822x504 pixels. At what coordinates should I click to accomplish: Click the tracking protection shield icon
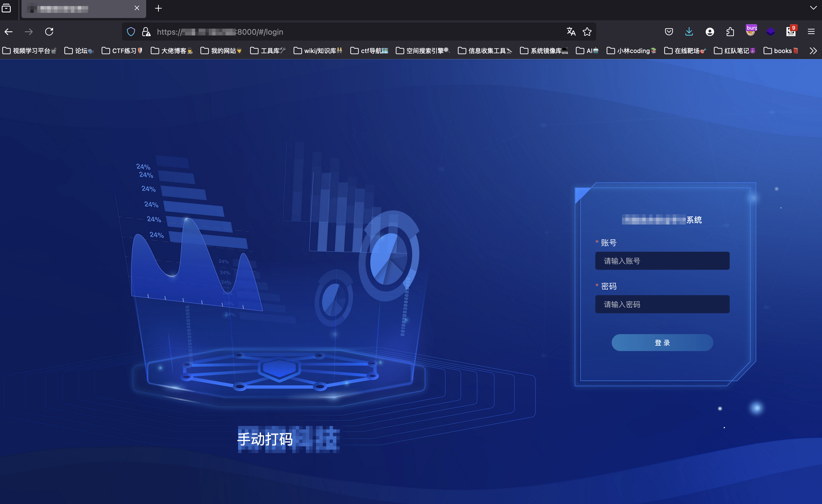point(131,32)
